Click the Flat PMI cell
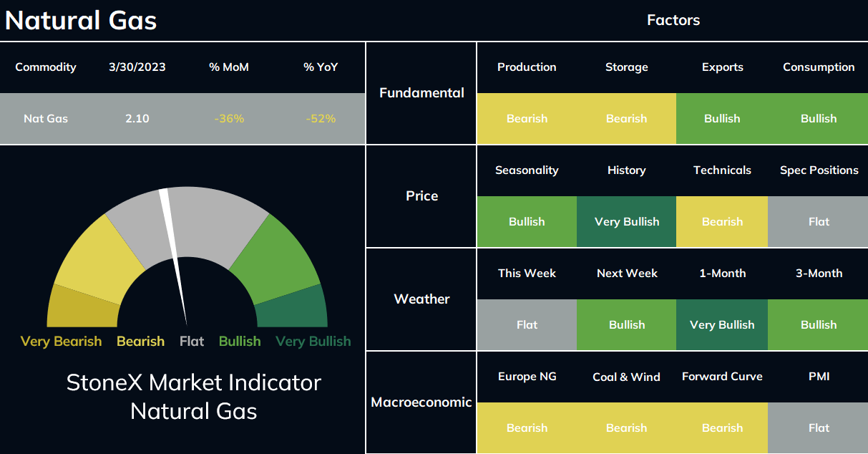Viewport: 868px width, 454px height. coord(818,428)
